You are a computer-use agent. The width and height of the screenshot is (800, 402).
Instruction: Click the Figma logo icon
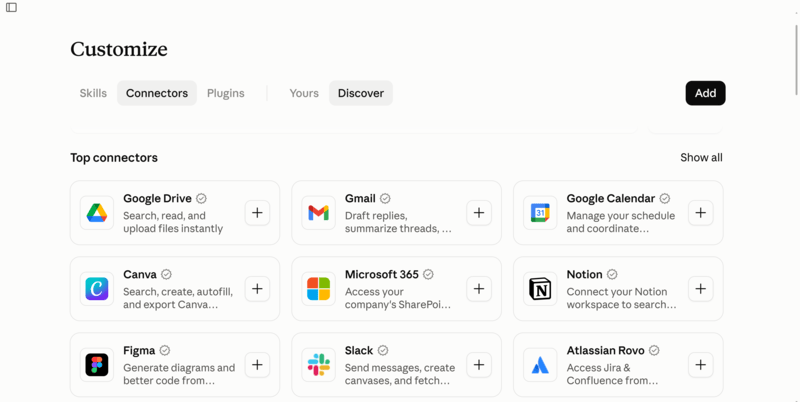[97, 365]
